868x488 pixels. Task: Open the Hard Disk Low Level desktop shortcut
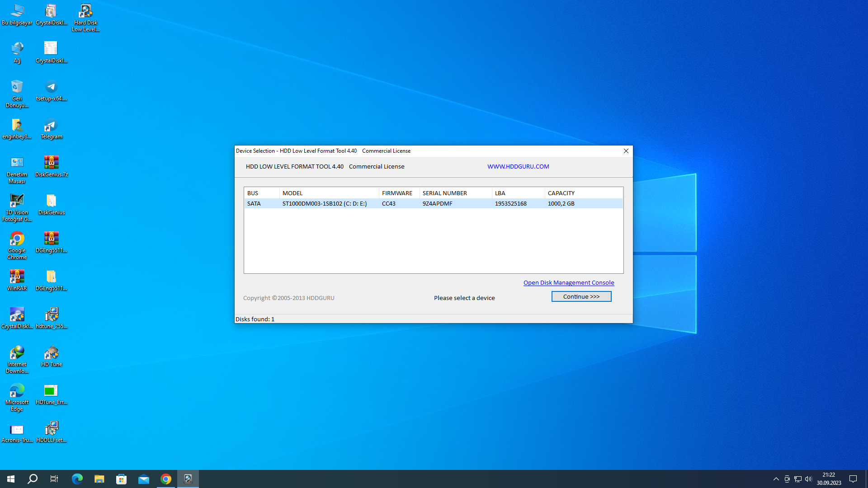(85, 18)
